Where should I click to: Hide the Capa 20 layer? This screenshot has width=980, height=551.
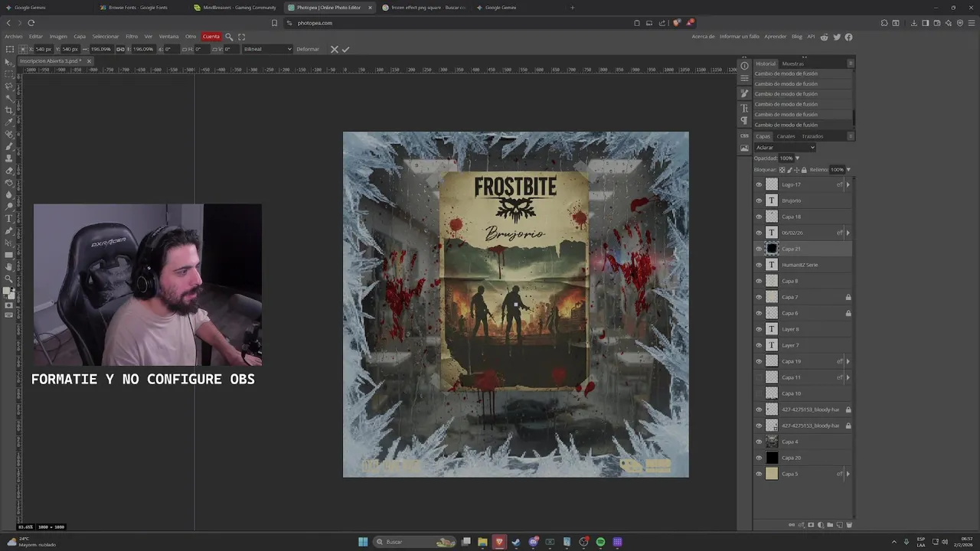click(x=759, y=458)
